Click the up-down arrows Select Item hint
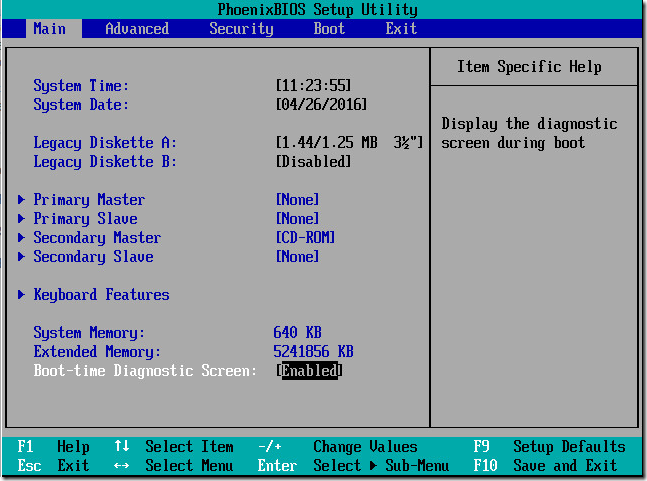This screenshot has width=647, height=481. click(x=174, y=446)
